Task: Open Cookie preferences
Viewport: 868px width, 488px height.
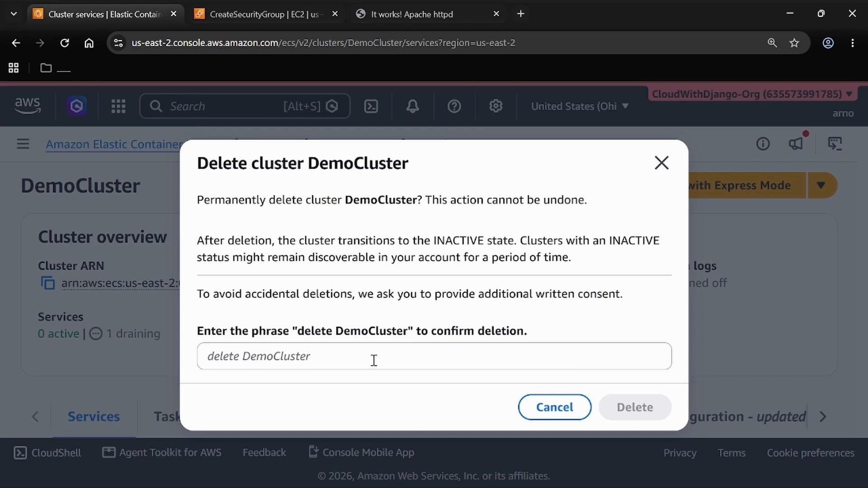Action: (810, 453)
